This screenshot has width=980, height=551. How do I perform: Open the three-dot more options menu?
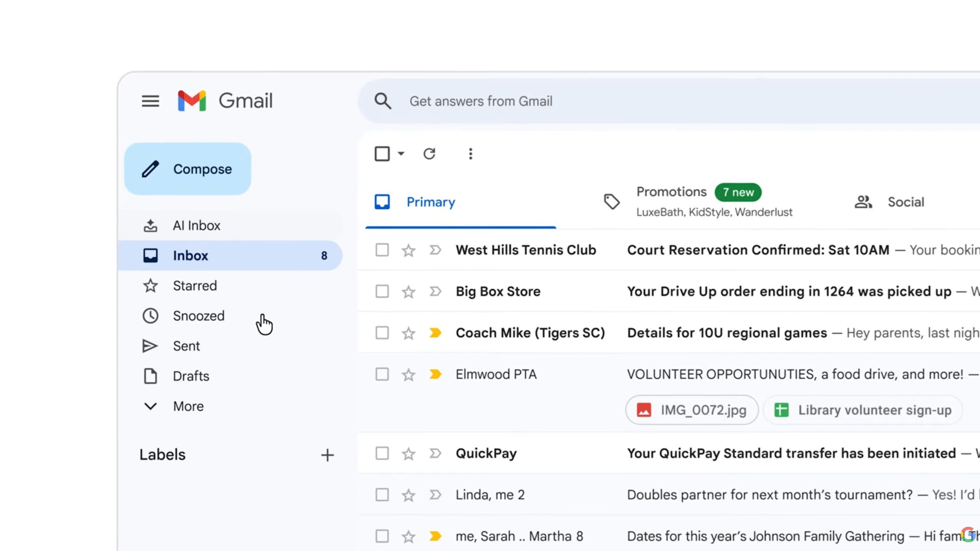tap(471, 154)
